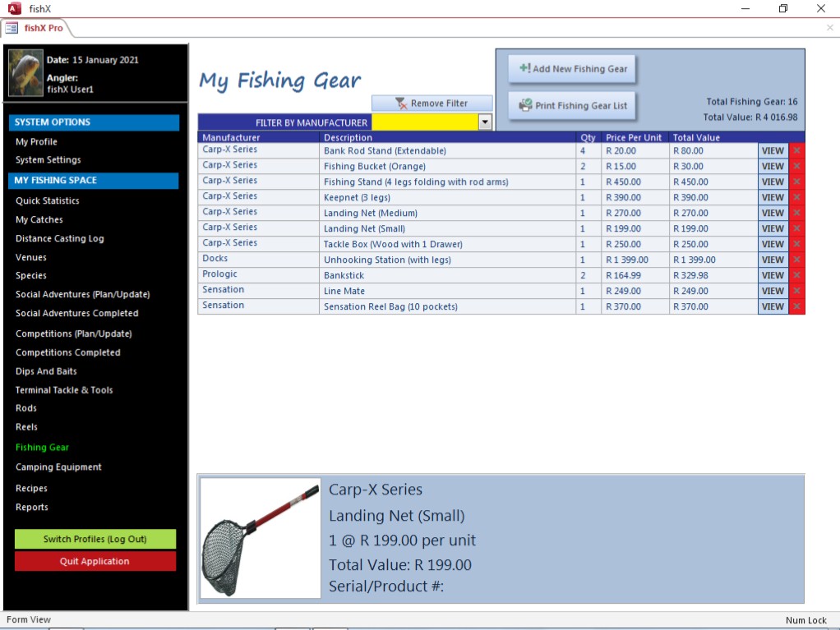Open the manufacturer filter dropdown arrow
The image size is (840, 630).
tap(485, 122)
